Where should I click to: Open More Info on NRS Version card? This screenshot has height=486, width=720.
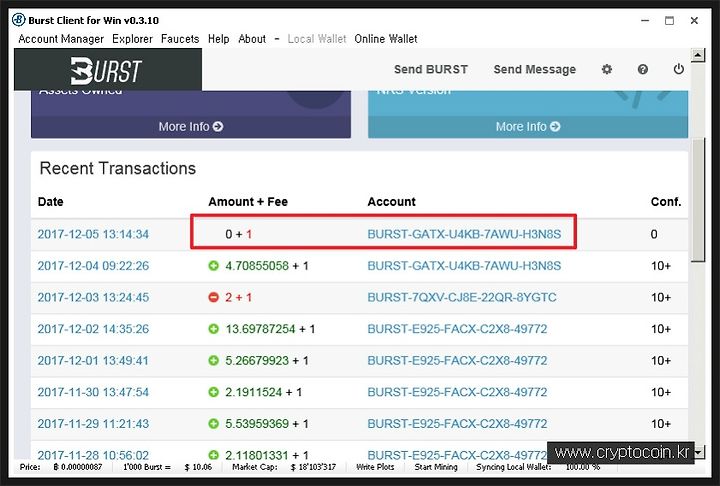click(x=528, y=126)
